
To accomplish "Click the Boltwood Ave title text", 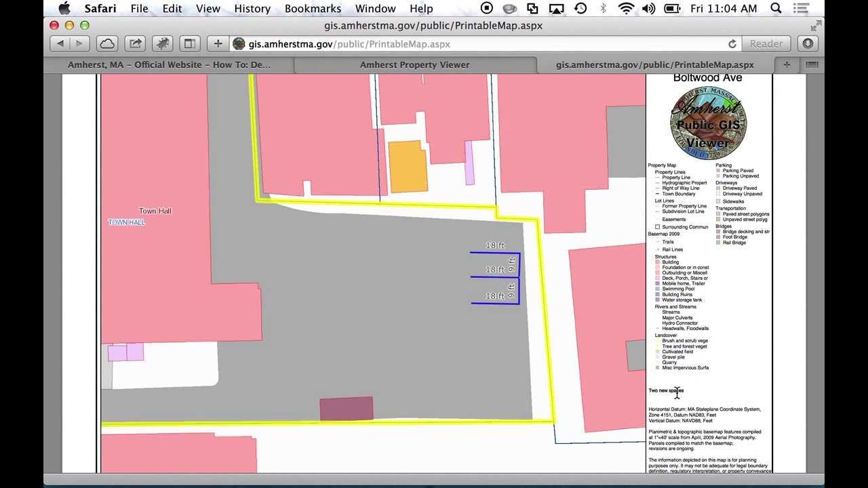I will point(707,77).
